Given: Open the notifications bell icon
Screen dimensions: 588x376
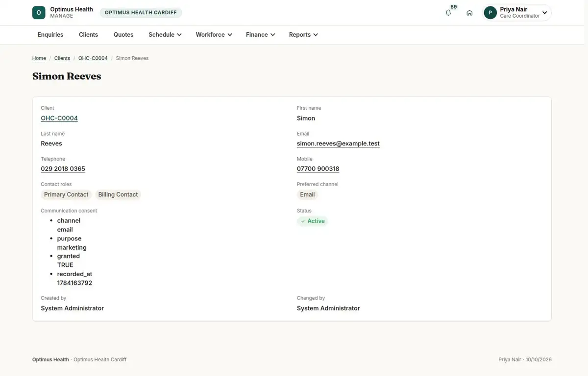Looking at the screenshot, I should coord(448,13).
